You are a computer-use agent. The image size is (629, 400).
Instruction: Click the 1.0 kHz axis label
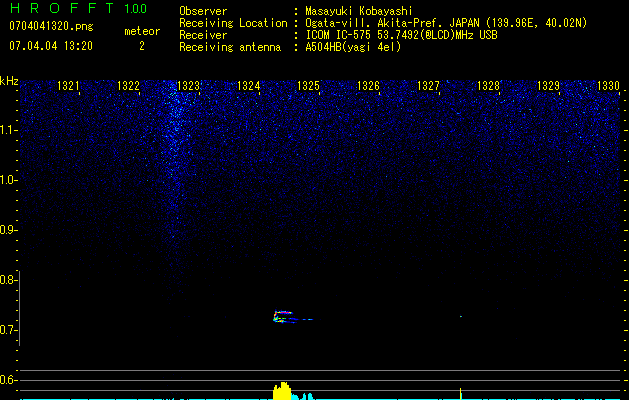click(x=8, y=180)
